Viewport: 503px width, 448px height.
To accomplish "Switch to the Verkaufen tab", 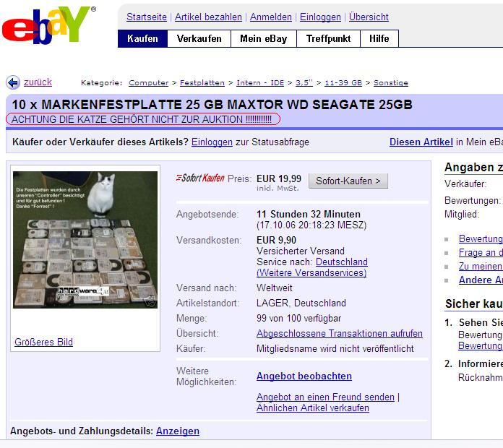I will tap(199, 38).
